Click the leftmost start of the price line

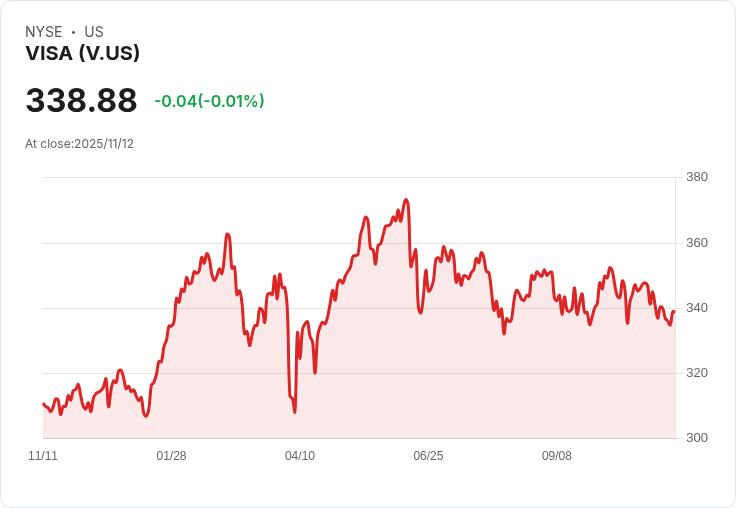(x=43, y=404)
